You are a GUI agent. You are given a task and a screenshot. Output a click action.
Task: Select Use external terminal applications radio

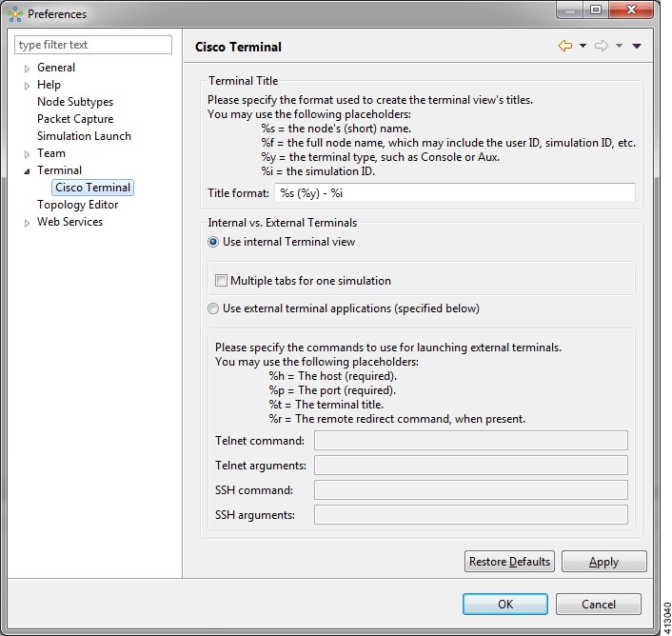[x=213, y=308]
